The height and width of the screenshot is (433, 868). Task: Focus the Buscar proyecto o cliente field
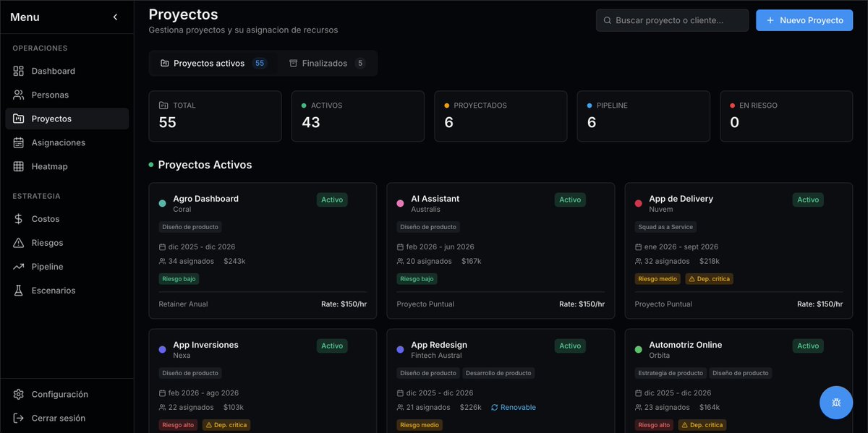tap(672, 20)
